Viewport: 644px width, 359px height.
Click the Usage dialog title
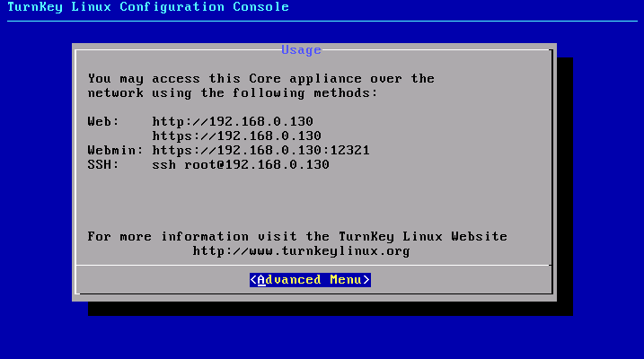(301, 50)
